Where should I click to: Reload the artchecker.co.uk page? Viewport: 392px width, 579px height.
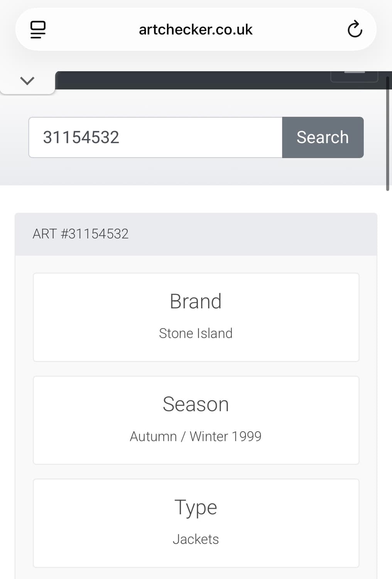(355, 29)
